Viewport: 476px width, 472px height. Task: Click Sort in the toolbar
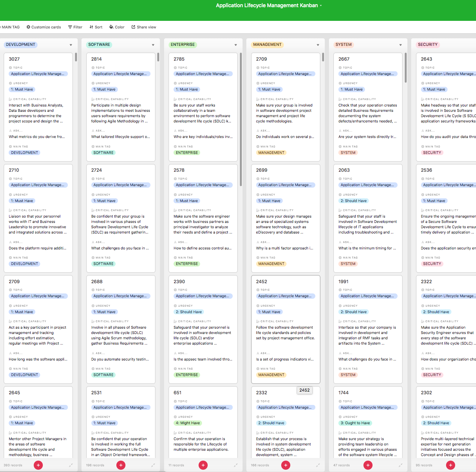coord(96,27)
